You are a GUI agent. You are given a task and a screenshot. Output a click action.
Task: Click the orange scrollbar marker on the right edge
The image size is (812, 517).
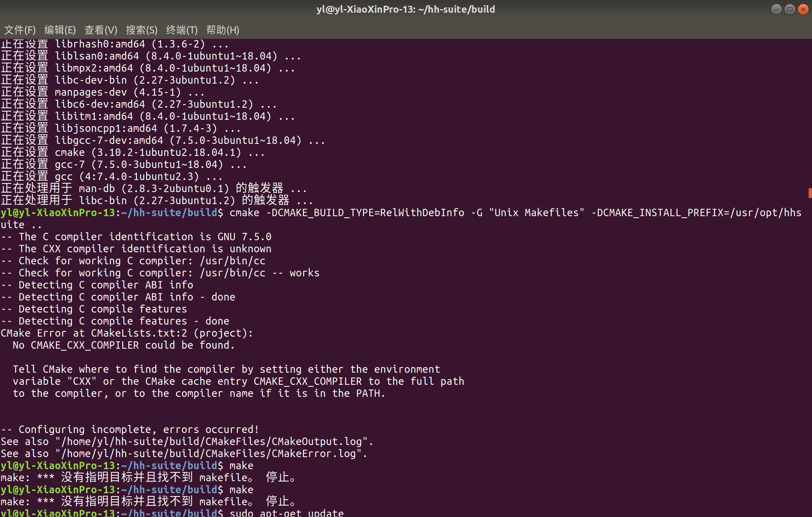(809, 193)
